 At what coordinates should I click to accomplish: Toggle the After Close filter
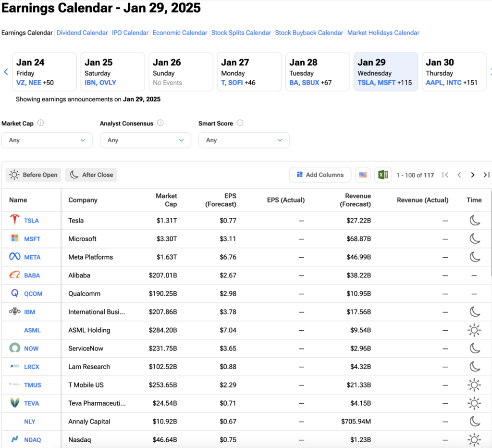coord(91,175)
